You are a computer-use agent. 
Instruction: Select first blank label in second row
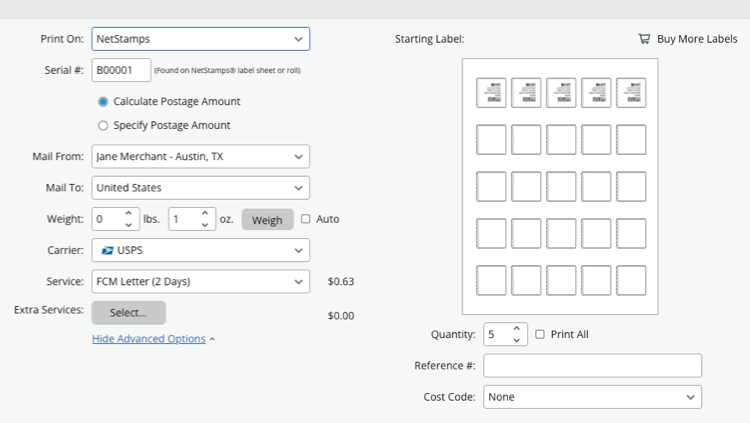pyautogui.click(x=491, y=140)
